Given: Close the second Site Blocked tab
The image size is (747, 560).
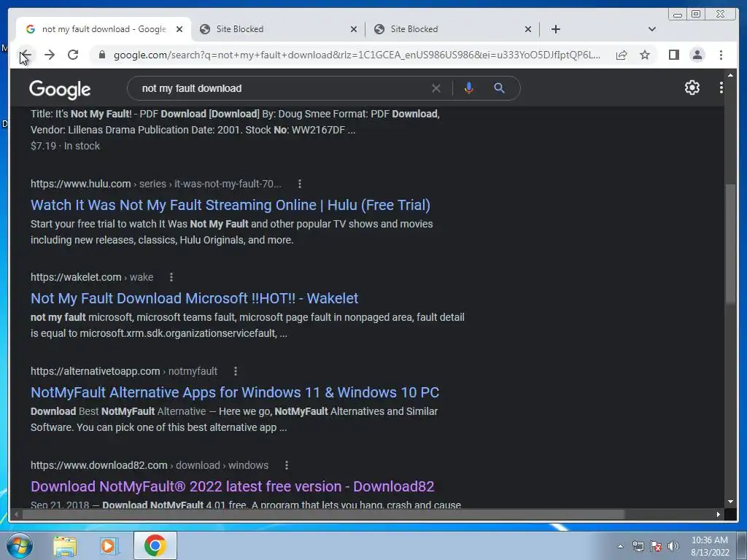Looking at the screenshot, I should click(528, 29).
